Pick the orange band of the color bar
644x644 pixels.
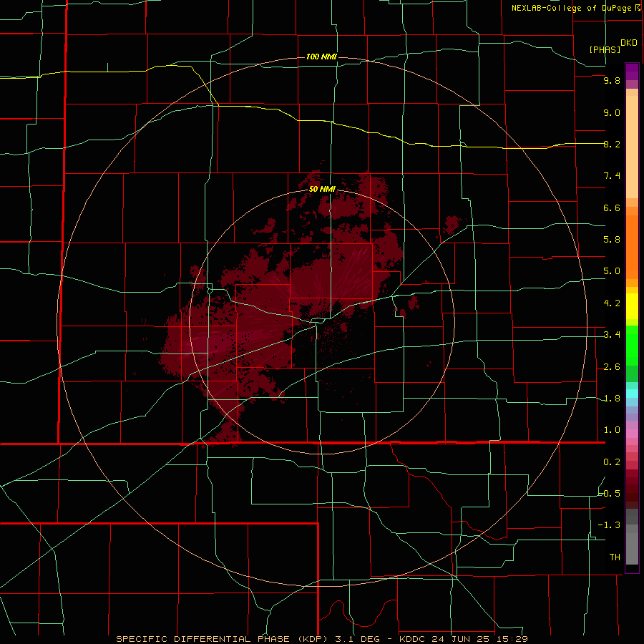(632, 248)
